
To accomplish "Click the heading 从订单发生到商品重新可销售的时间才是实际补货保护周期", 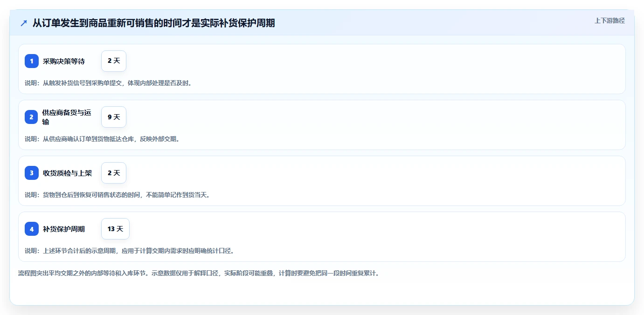I will click(x=153, y=23).
